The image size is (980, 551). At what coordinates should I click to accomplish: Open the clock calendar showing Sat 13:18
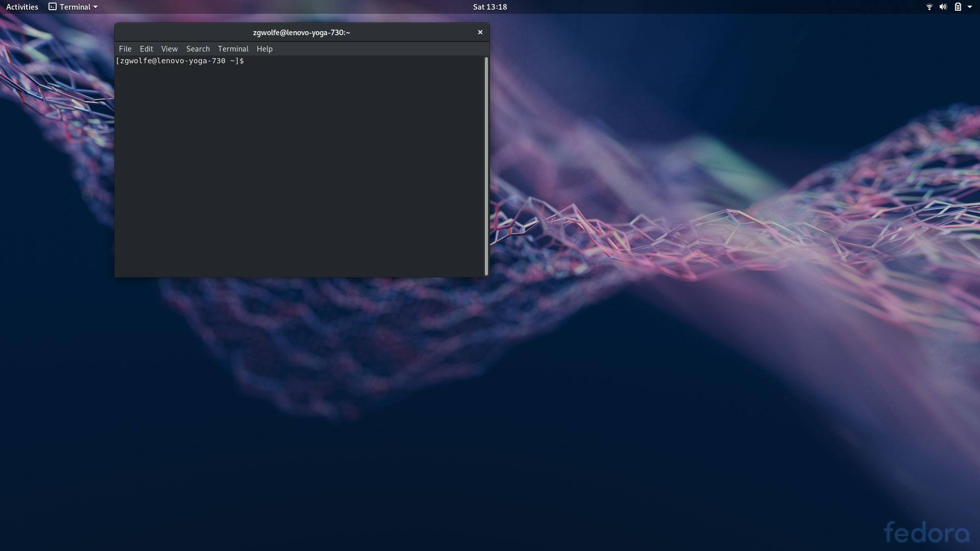click(x=489, y=7)
